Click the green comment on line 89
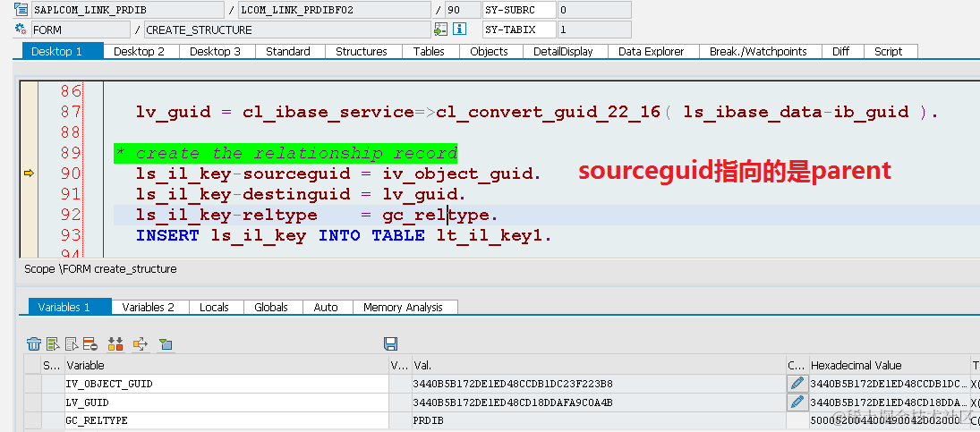Image resolution: width=980 pixels, height=432 pixels. point(285,153)
